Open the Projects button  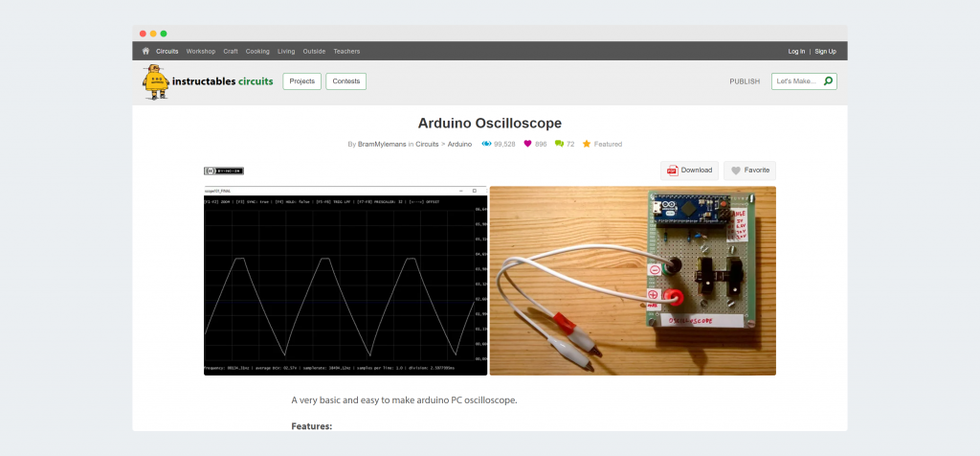click(301, 81)
